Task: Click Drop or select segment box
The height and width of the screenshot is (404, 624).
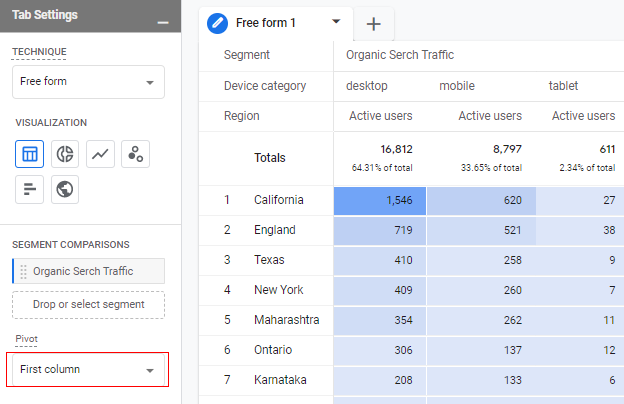Action: click(x=88, y=304)
